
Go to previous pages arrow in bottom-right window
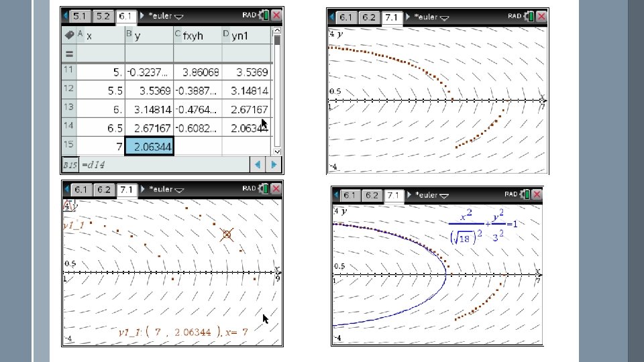336,194
